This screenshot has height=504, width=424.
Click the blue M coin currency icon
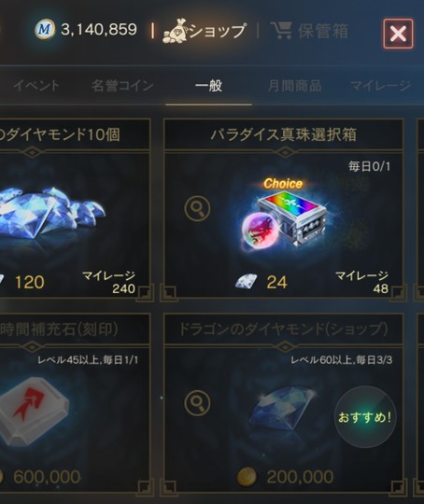point(45,30)
